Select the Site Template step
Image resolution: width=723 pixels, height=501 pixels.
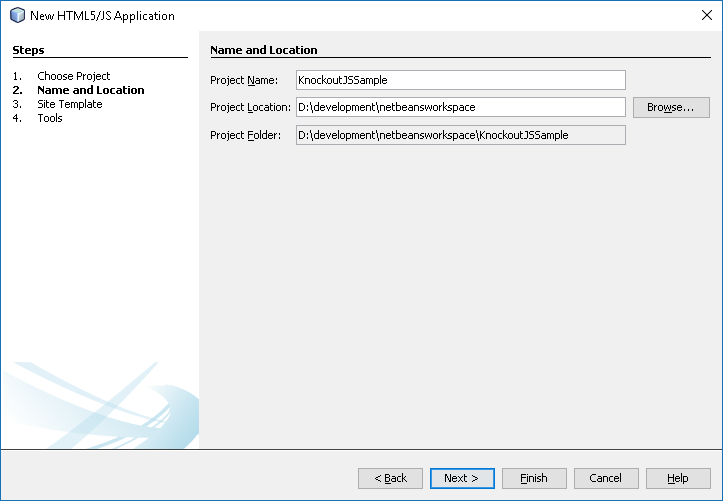tap(70, 104)
